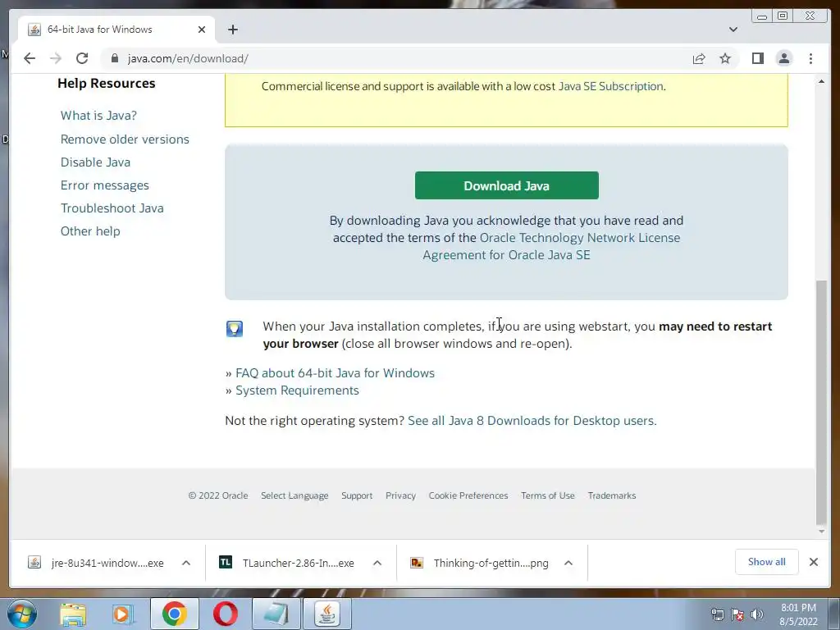Switch to the Java installer taskbar item
The height and width of the screenshot is (630, 840).
pos(327,614)
